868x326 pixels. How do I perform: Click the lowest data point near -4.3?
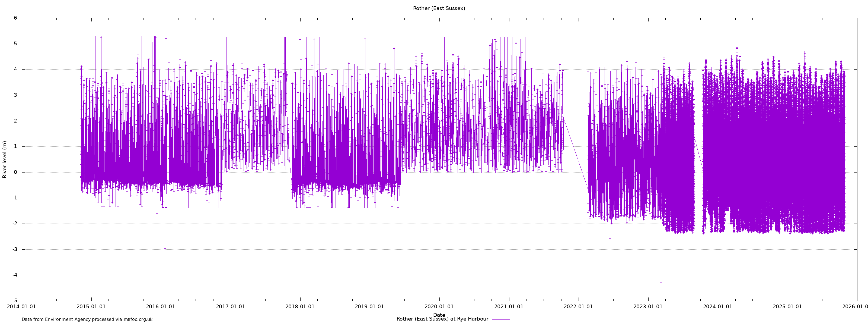click(x=661, y=283)
